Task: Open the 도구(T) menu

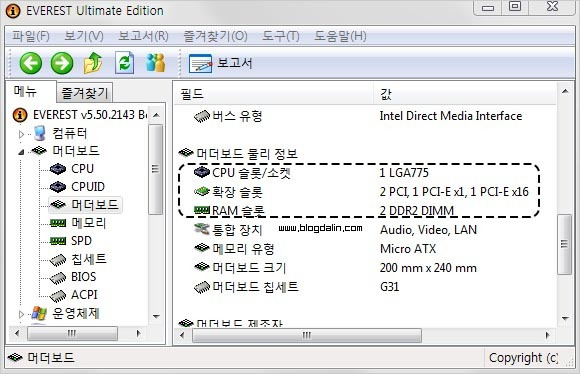Action: click(281, 36)
